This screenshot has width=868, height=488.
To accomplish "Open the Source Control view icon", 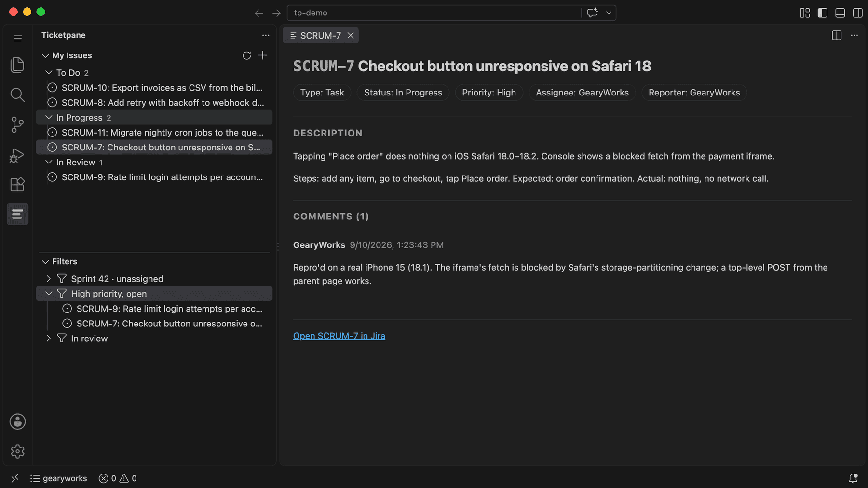I will click(x=17, y=124).
